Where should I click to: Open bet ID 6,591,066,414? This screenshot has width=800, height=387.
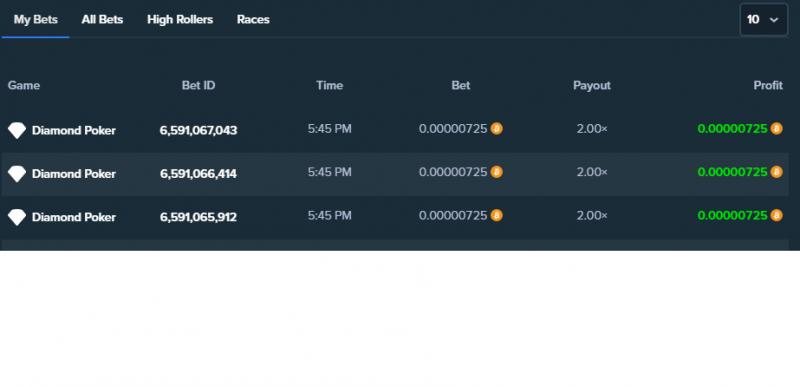(198, 174)
